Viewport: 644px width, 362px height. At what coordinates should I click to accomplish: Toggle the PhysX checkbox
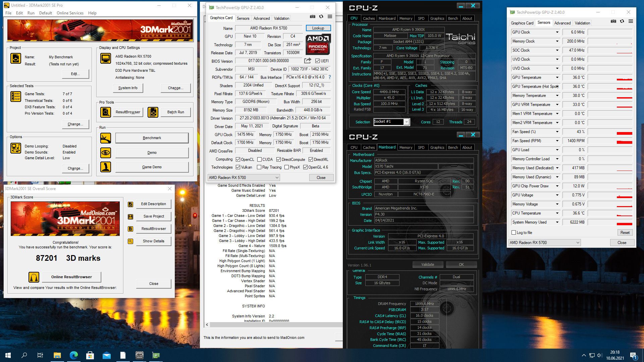tap(286, 167)
